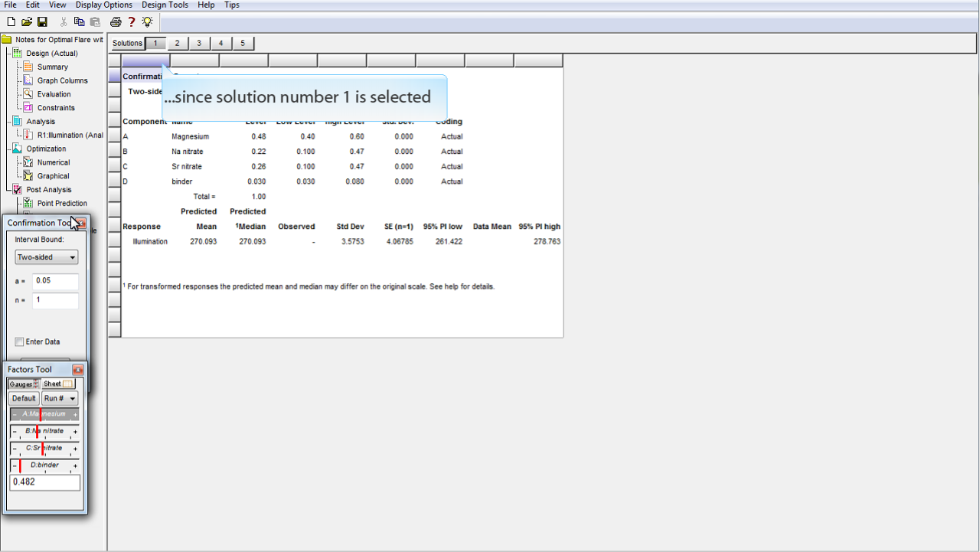Click the Analysis branch icon
Screen dimensions: 980x552
tap(18, 121)
